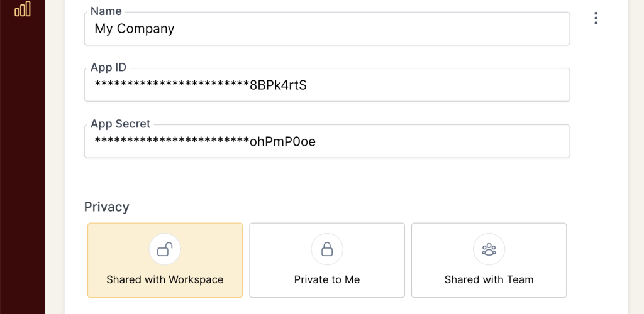Click the 'Shared with Workspace' caption text
The height and width of the screenshot is (314, 644).
pyautogui.click(x=165, y=279)
